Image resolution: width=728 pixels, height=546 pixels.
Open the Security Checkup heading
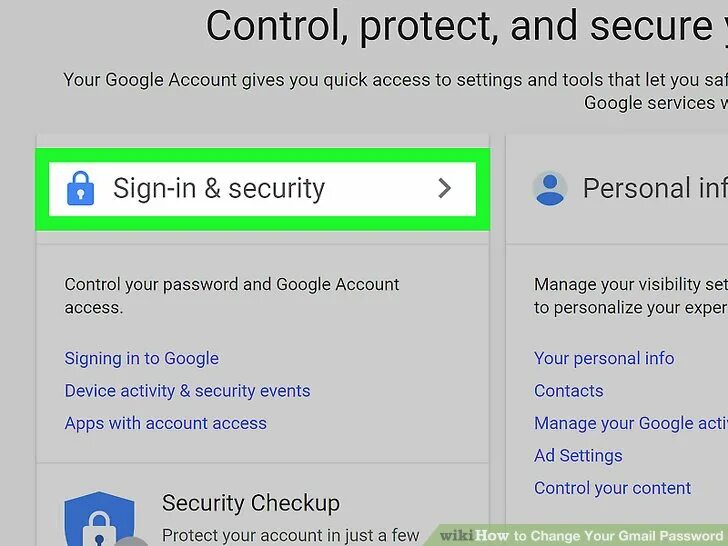coord(251,503)
